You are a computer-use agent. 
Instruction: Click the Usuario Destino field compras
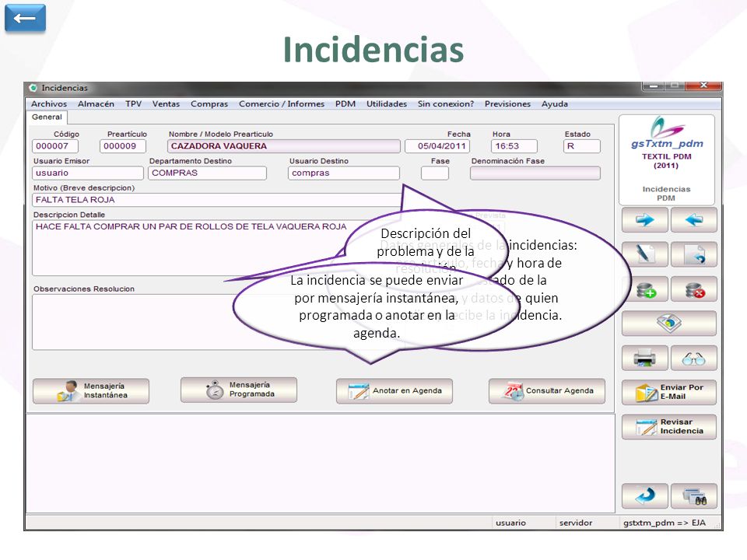pos(343,173)
